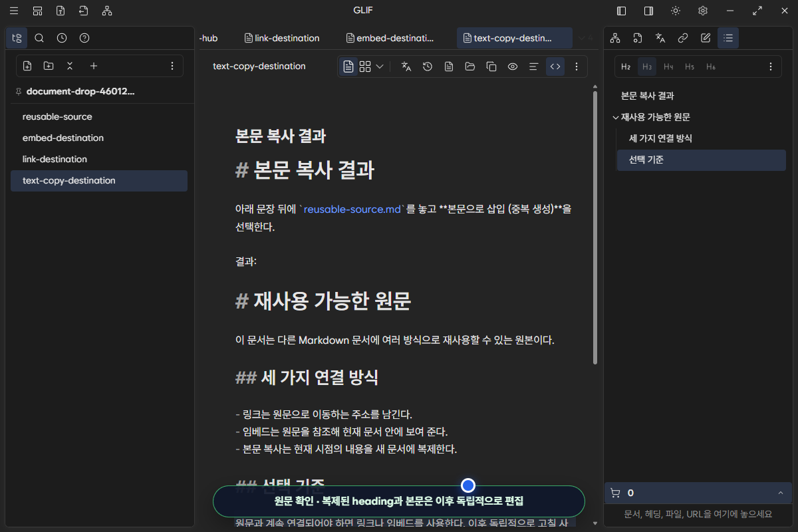Open version history in editor toolbar
798x532 pixels.
click(x=428, y=66)
